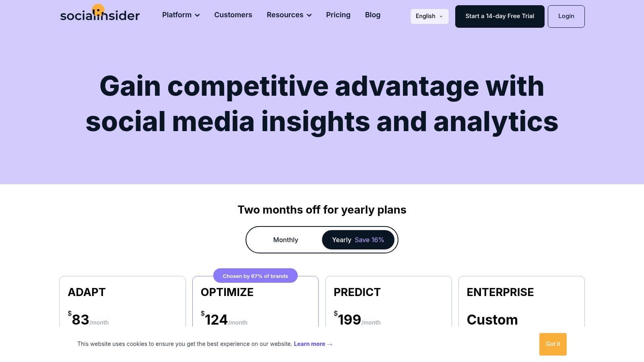Click the 'Save 16%' label

369,240
